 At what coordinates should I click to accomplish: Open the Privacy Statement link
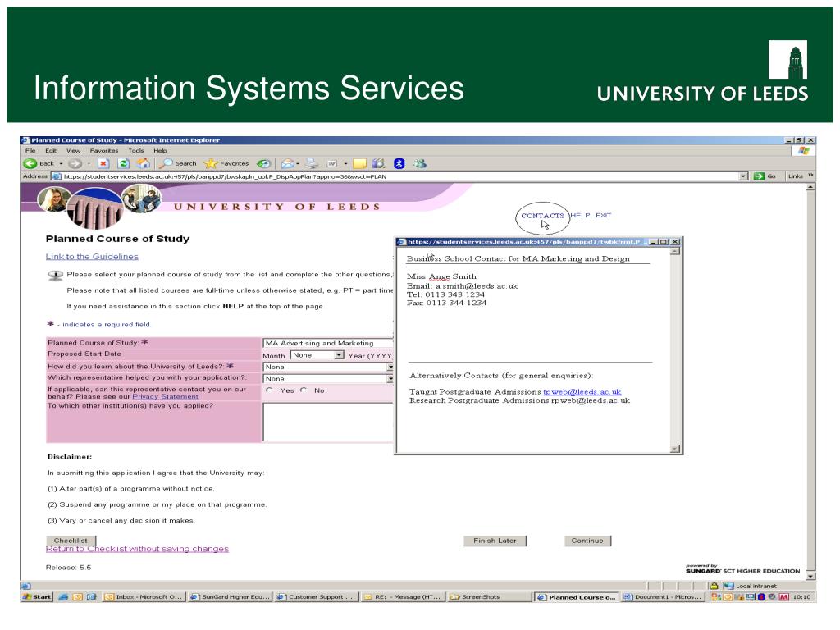(x=165, y=396)
